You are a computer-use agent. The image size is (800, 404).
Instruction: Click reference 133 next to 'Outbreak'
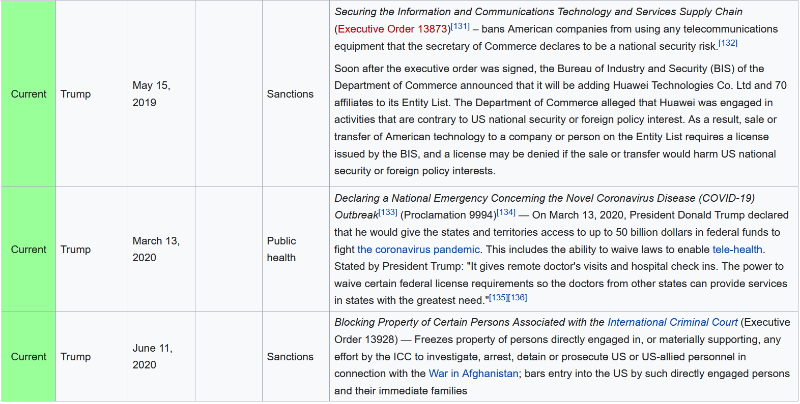(x=389, y=211)
